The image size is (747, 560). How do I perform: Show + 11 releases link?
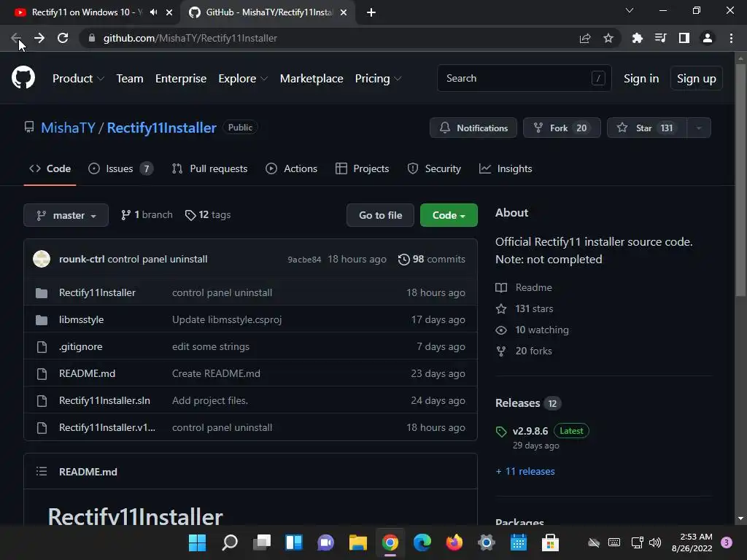(525, 472)
